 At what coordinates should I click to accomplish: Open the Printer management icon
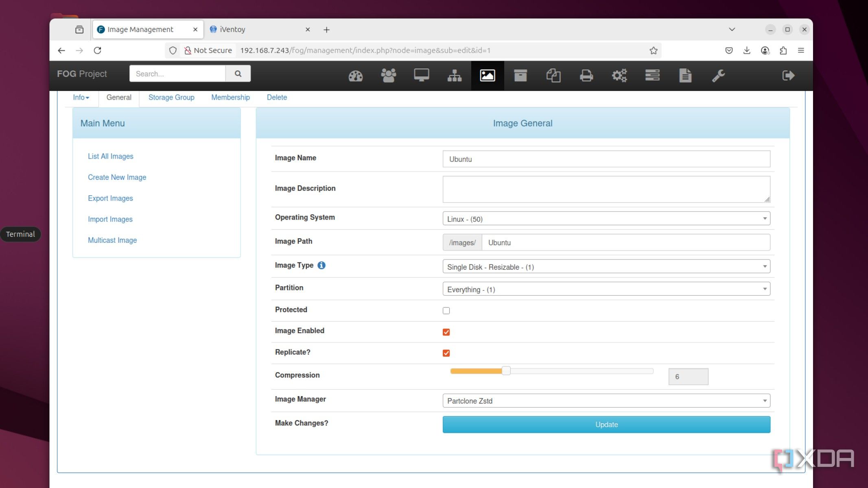point(586,76)
